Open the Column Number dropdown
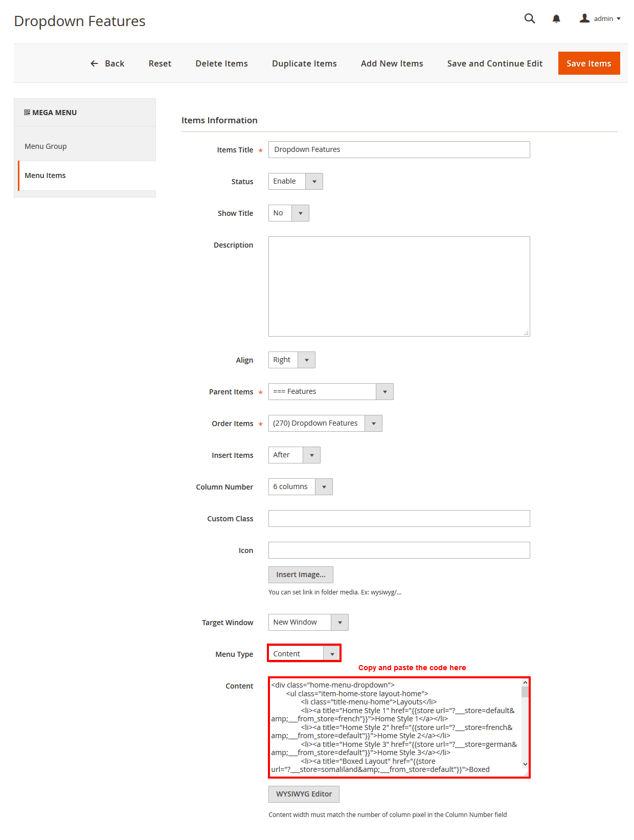Viewport: 634px width, 840px height. click(x=301, y=487)
